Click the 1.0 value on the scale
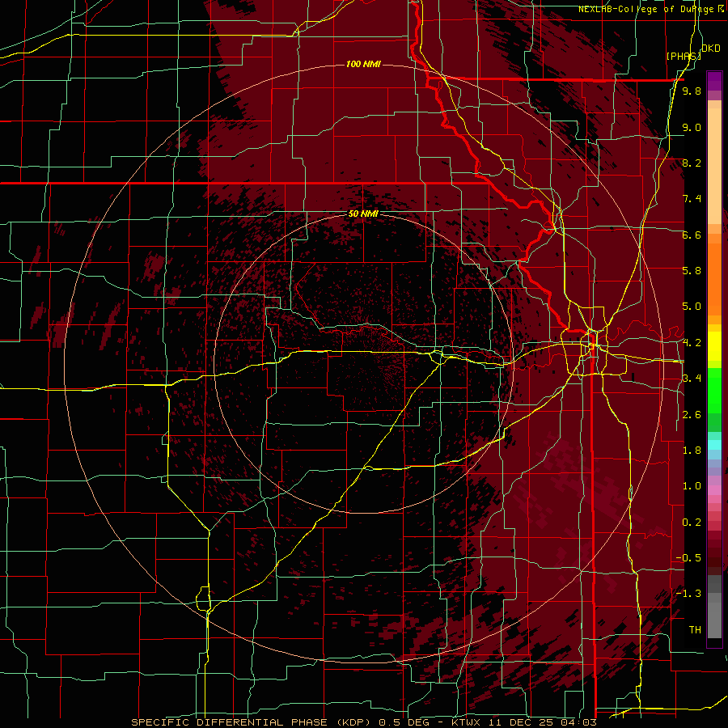This screenshot has height=728, width=728. (692, 486)
